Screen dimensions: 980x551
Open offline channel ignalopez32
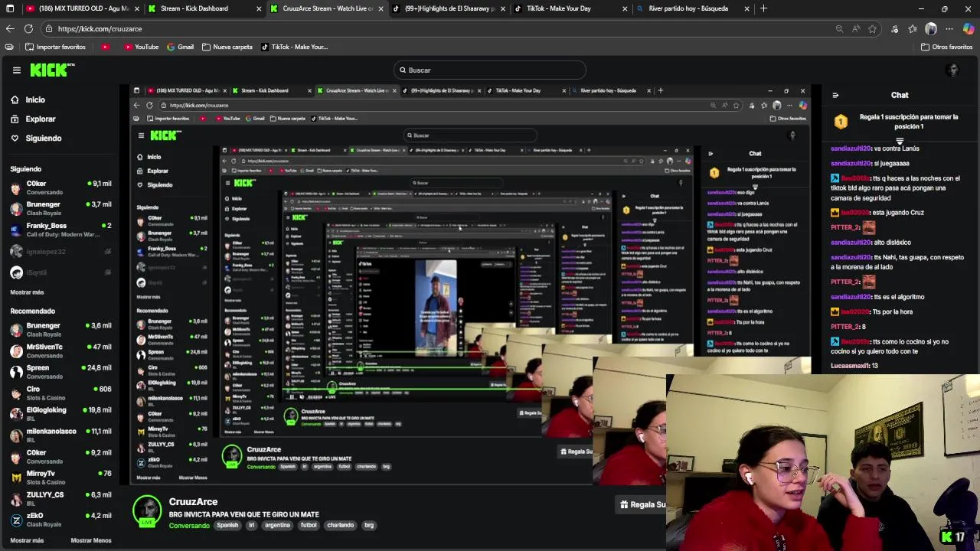tap(60, 251)
